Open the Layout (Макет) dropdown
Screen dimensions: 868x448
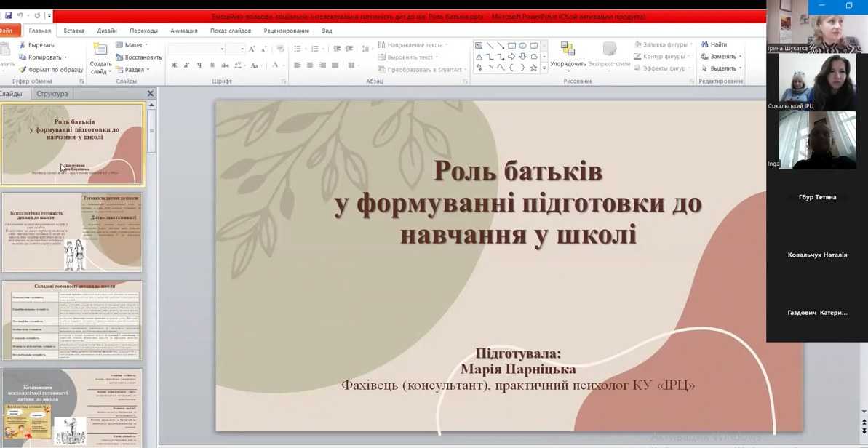coord(132,45)
